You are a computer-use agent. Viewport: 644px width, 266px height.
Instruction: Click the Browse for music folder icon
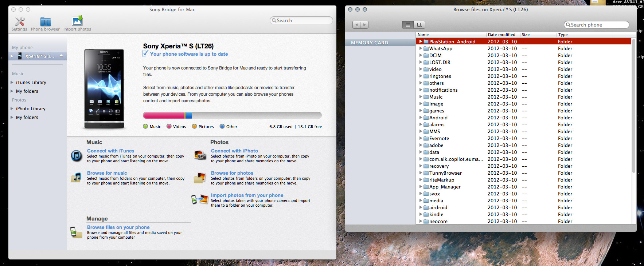coord(77,178)
